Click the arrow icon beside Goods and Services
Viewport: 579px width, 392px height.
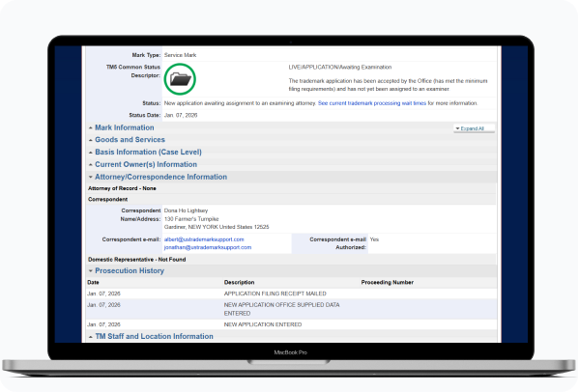91,140
